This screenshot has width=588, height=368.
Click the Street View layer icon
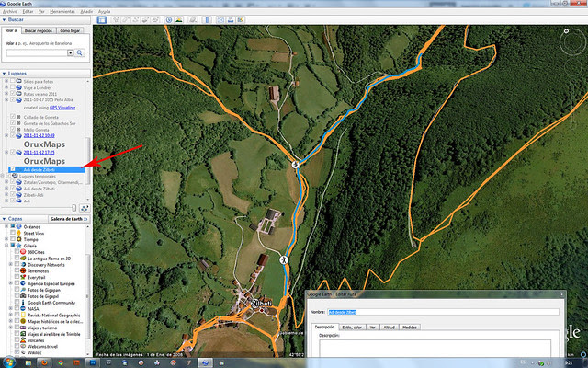click(19, 233)
